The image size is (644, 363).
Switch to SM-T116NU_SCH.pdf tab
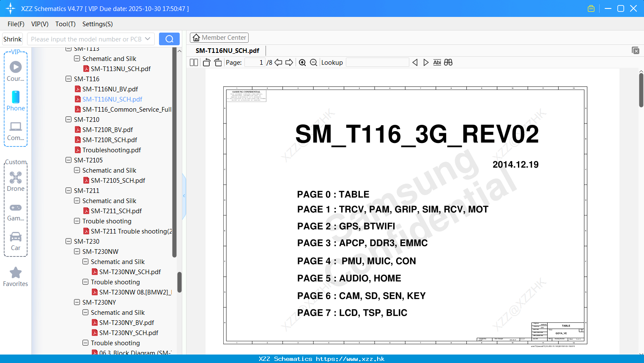coord(227,50)
